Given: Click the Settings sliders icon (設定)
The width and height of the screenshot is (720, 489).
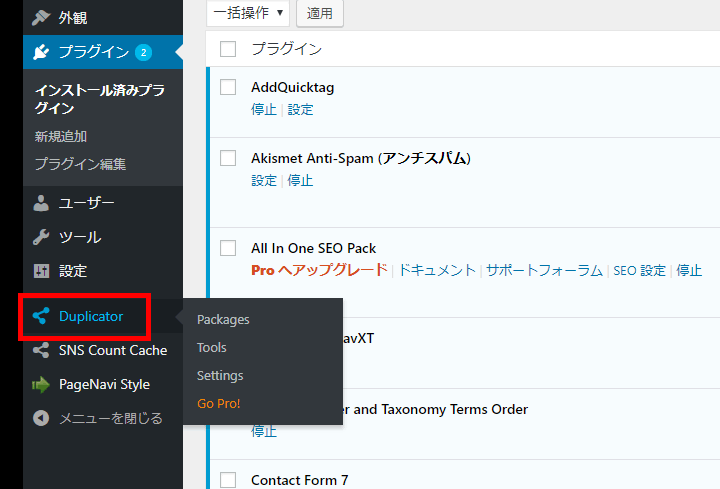Looking at the screenshot, I should pos(41,271).
